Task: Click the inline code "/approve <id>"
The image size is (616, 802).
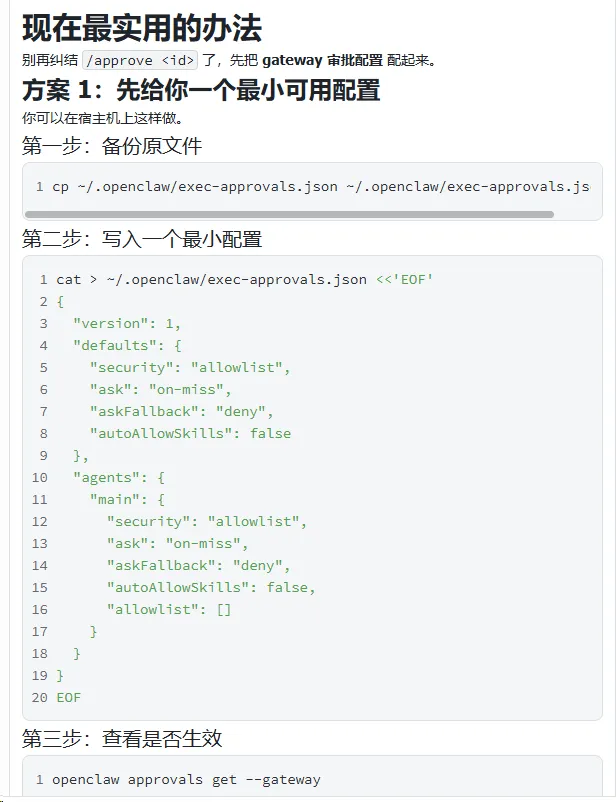Action: click(141, 60)
